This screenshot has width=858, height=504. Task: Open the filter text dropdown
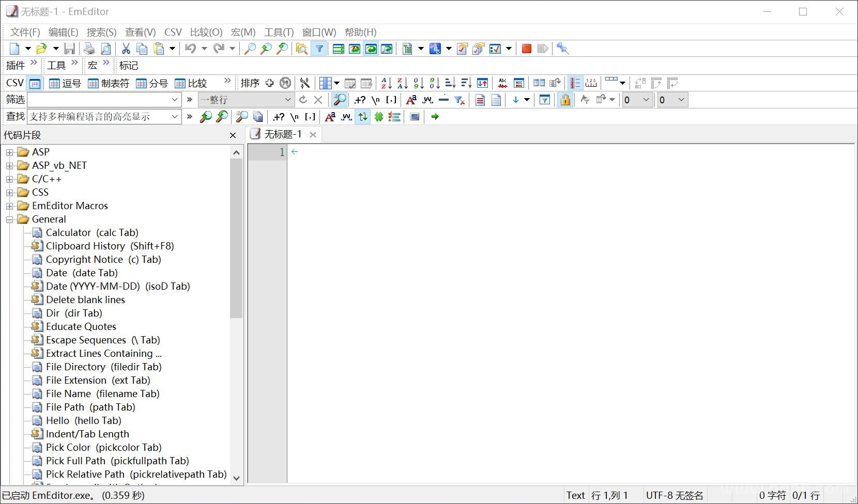174,100
